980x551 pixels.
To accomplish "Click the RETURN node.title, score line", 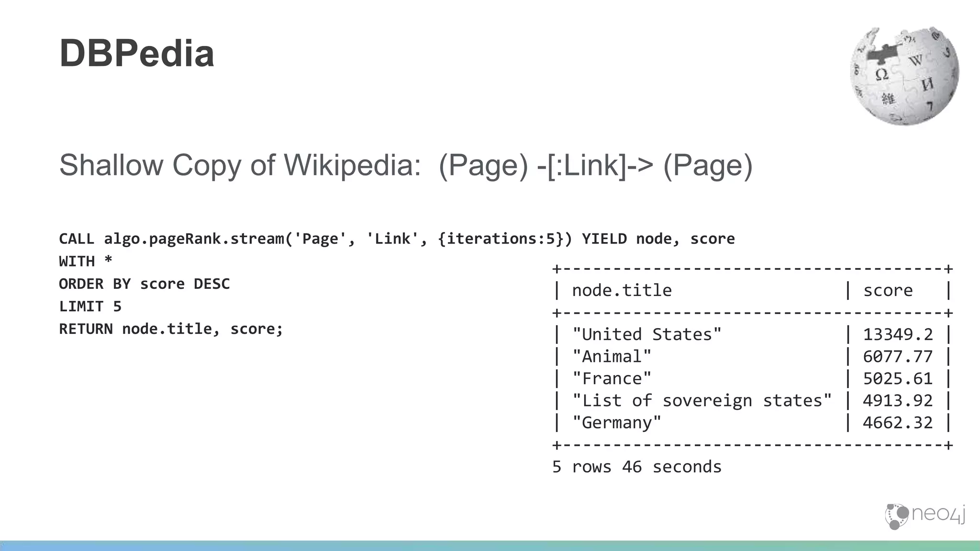I will [x=171, y=329].
